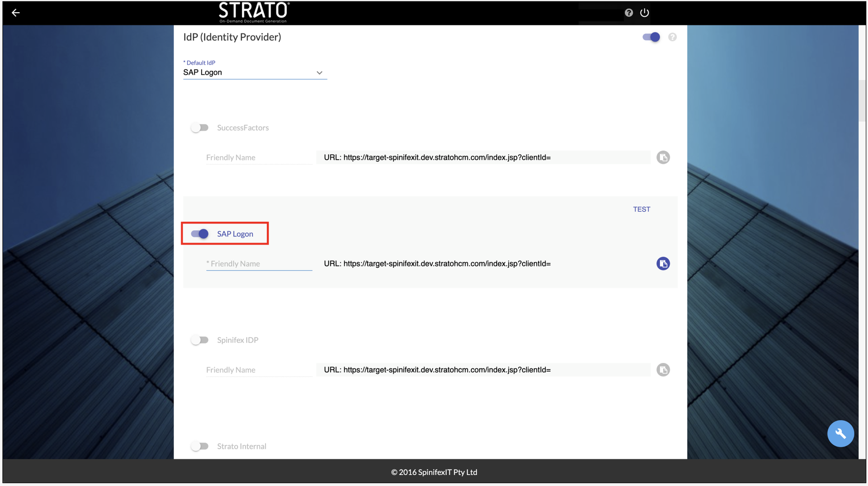Open the help icon in top bar
Image resolution: width=868 pixels, height=486 pixels.
628,13
